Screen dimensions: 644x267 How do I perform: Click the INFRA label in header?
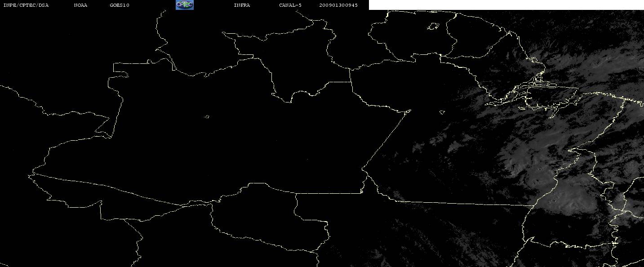(242, 5)
